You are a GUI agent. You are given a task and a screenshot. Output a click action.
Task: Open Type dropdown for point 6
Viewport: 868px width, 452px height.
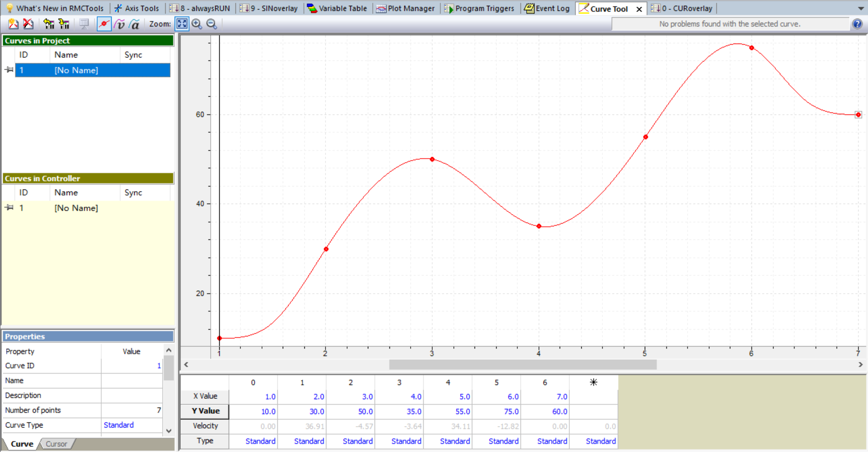545,441
